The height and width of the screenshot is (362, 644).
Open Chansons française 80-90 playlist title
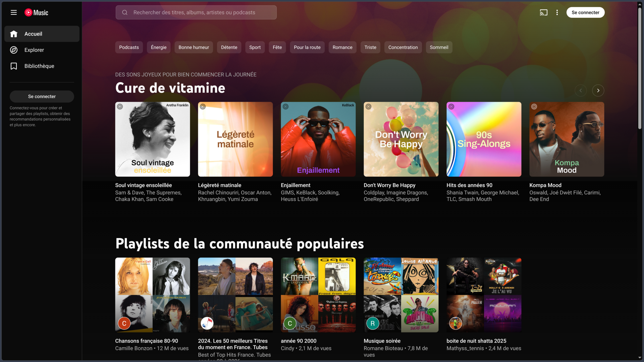(x=147, y=341)
